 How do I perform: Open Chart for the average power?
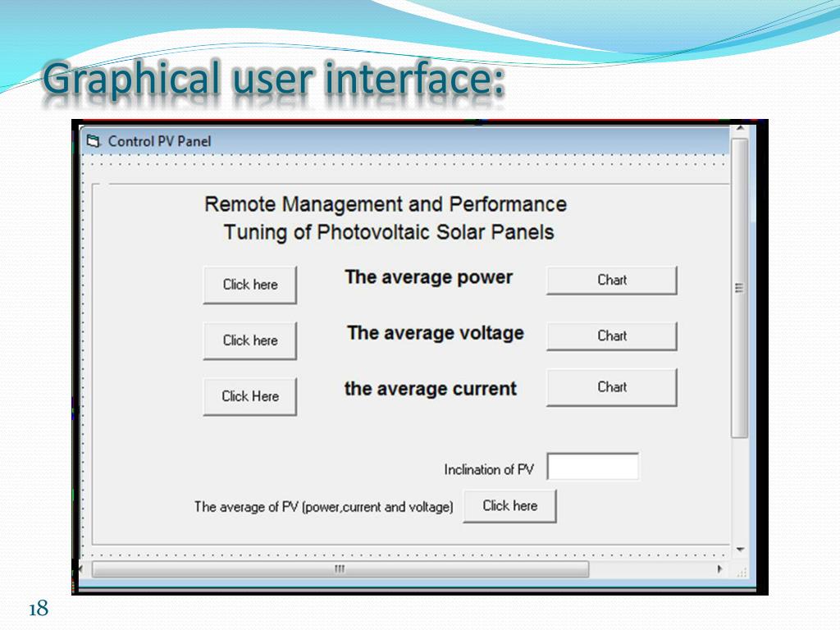(x=612, y=281)
